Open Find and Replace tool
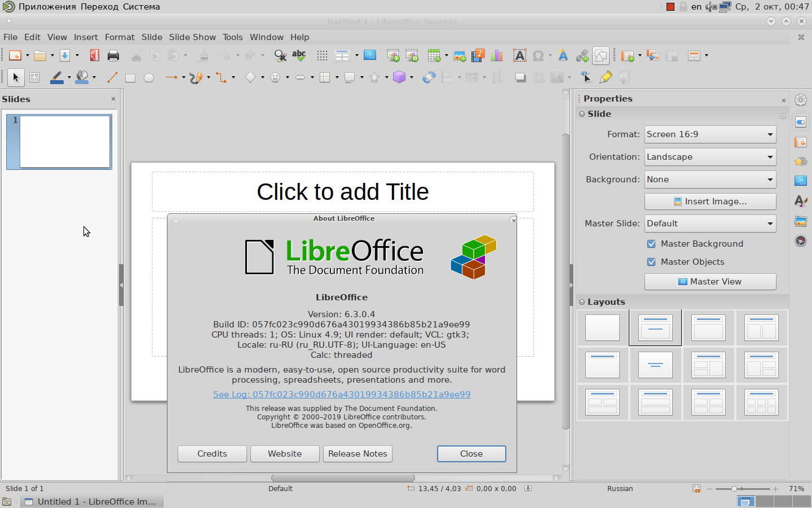The width and height of the screenshot is (812, 508). [x=280, y=55]
